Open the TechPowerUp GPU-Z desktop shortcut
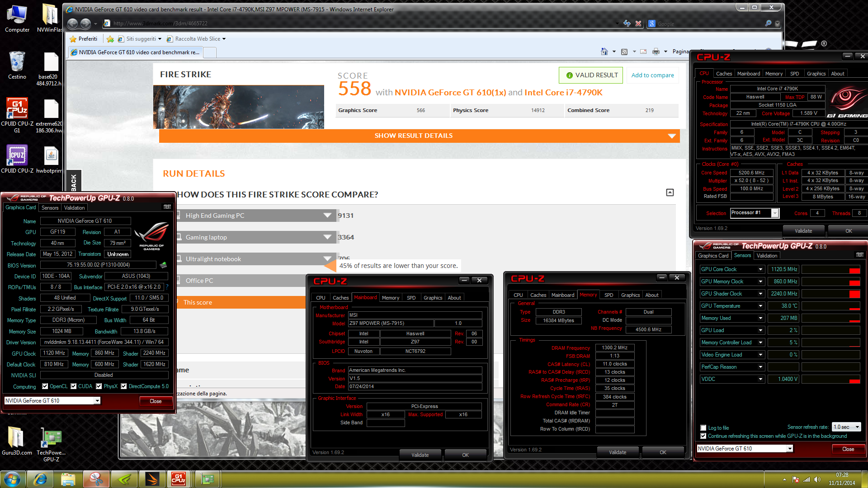This screenshot has height=488, width=868. pyautogui.click(x=51, y=445)
